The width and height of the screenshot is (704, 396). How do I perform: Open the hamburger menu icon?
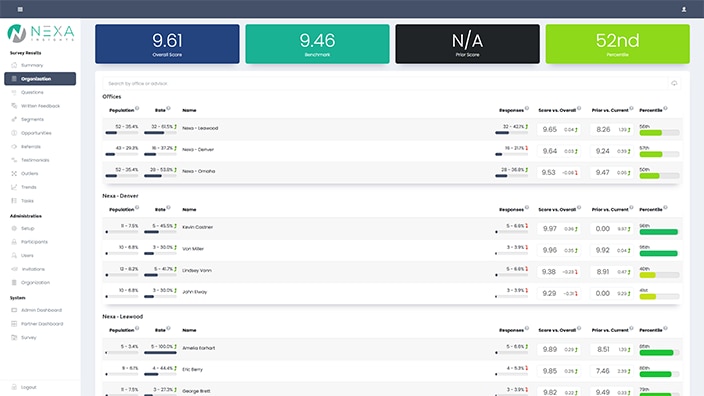(20, 9)
